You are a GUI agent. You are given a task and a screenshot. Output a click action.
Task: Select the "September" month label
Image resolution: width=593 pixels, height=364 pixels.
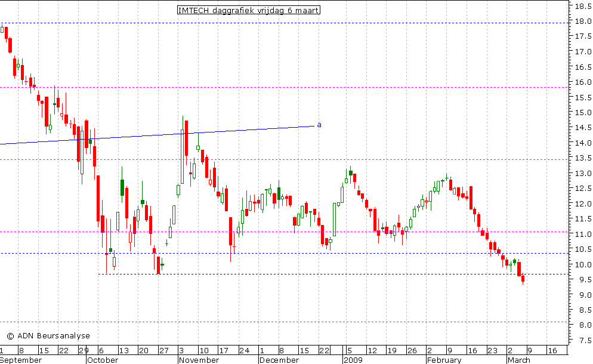(21, 360)
